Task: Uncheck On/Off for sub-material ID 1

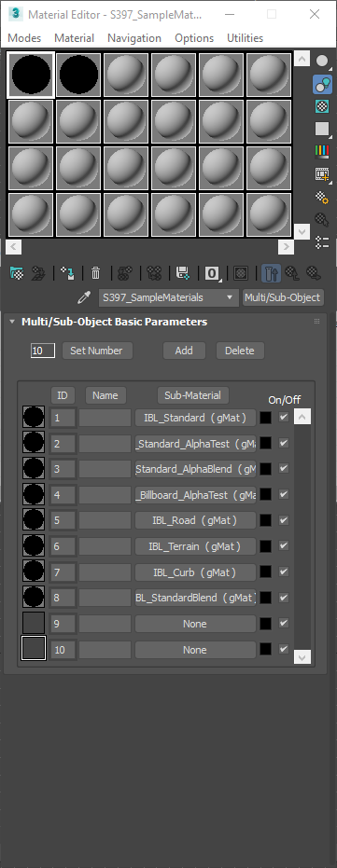Action: [284, 417]
